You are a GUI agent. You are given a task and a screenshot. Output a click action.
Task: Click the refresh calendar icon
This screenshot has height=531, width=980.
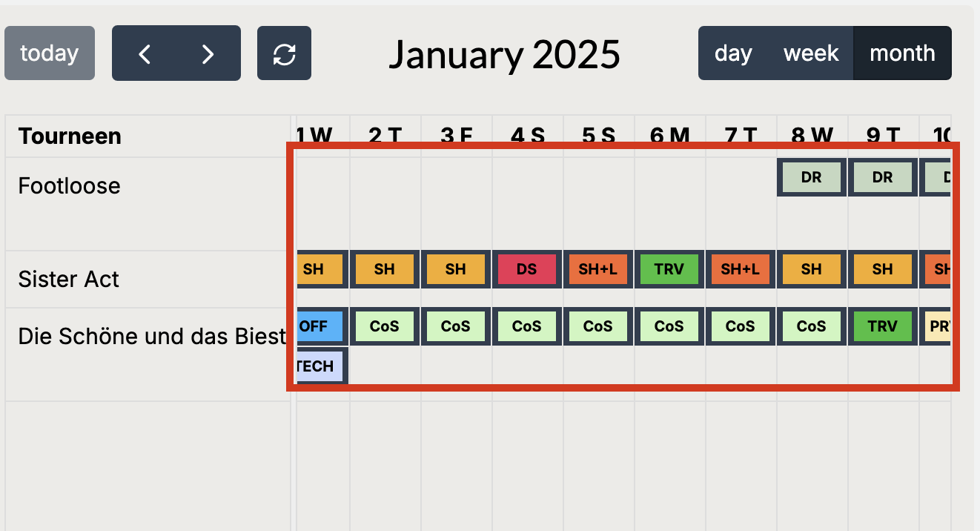coord(284,53)
